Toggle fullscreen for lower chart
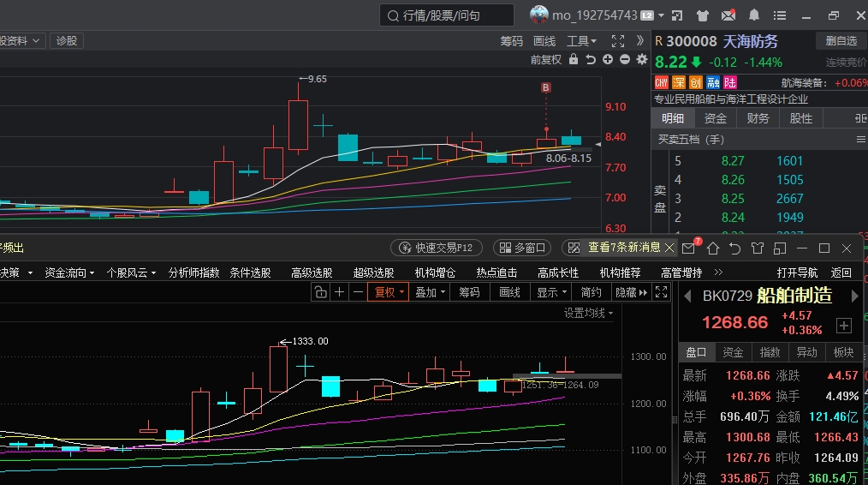868x485 pixels. click(661, 292)
